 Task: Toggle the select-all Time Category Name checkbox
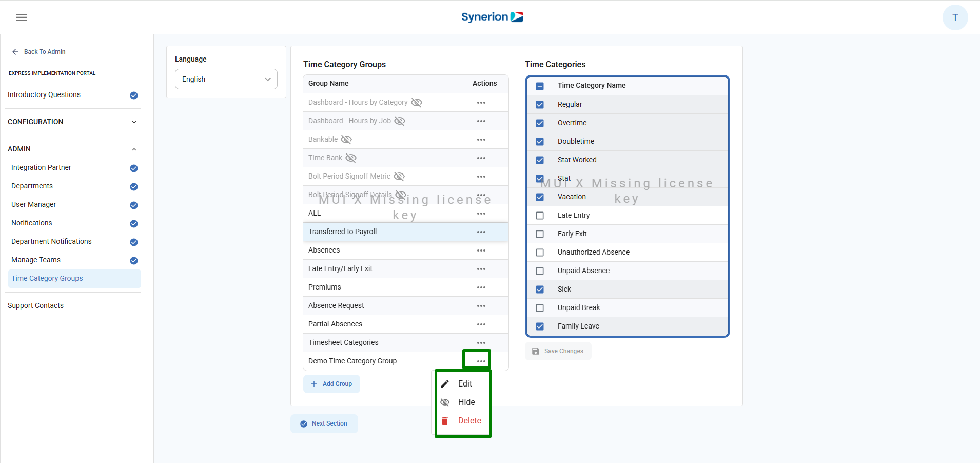coord(540,86)
